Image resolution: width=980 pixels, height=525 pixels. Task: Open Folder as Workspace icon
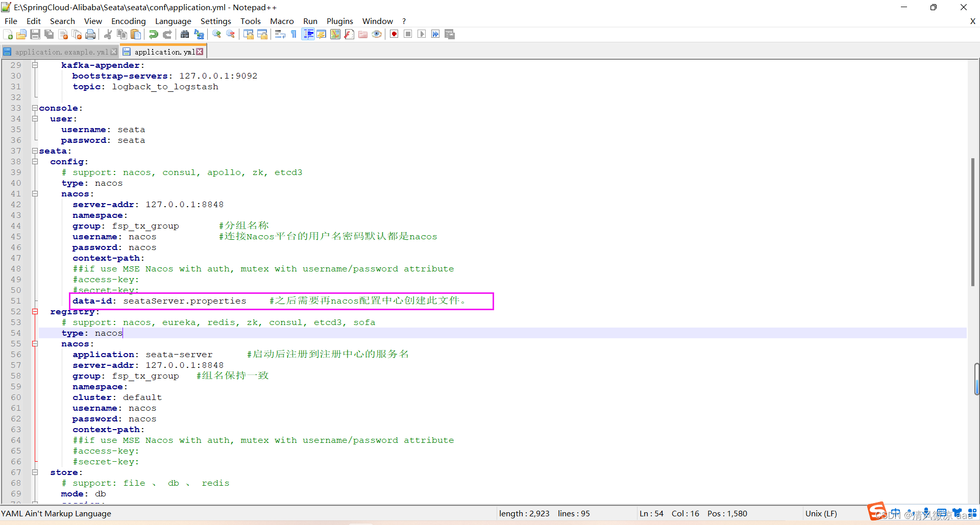coord(363,34)
